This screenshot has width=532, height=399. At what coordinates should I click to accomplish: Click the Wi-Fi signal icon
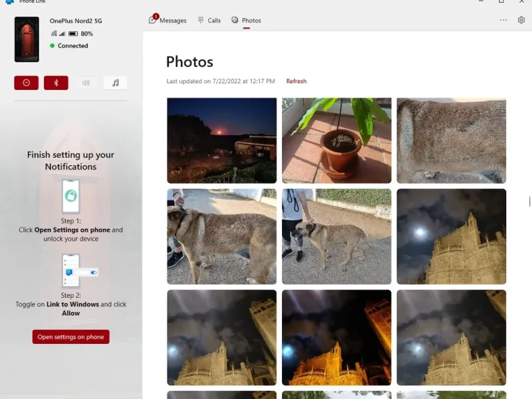pos(54,33)
